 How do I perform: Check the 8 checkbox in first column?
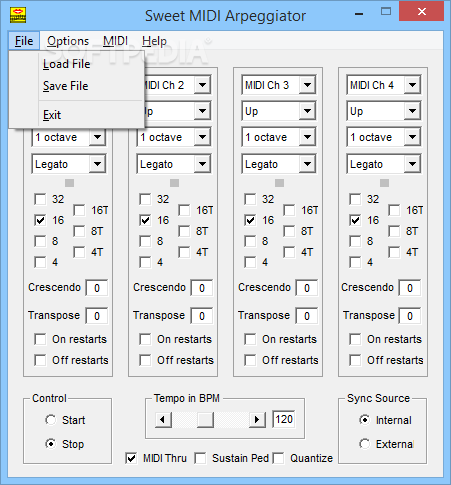40,241
